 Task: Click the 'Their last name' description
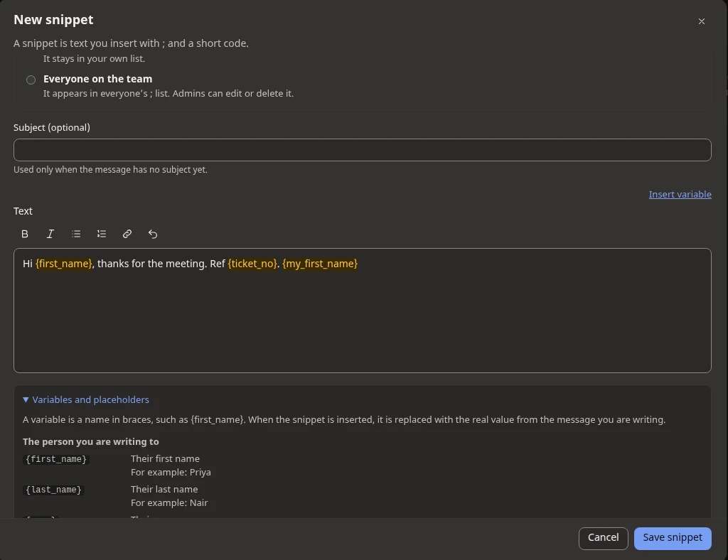tap(164, 489)
